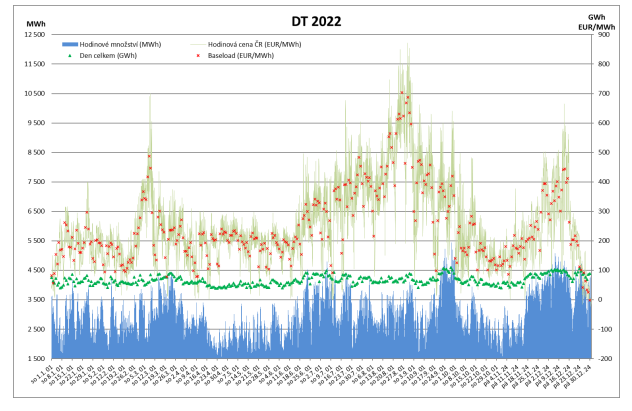Click right axis value 600

click(604, 123)
